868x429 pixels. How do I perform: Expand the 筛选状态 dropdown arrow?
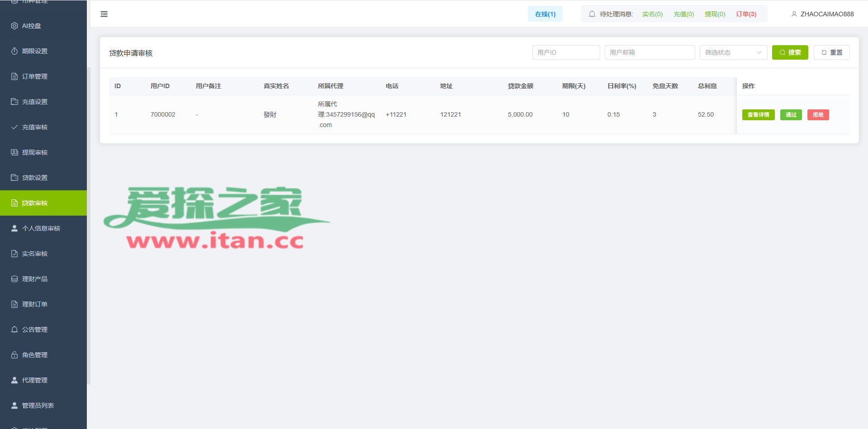(x=759, y=52)
